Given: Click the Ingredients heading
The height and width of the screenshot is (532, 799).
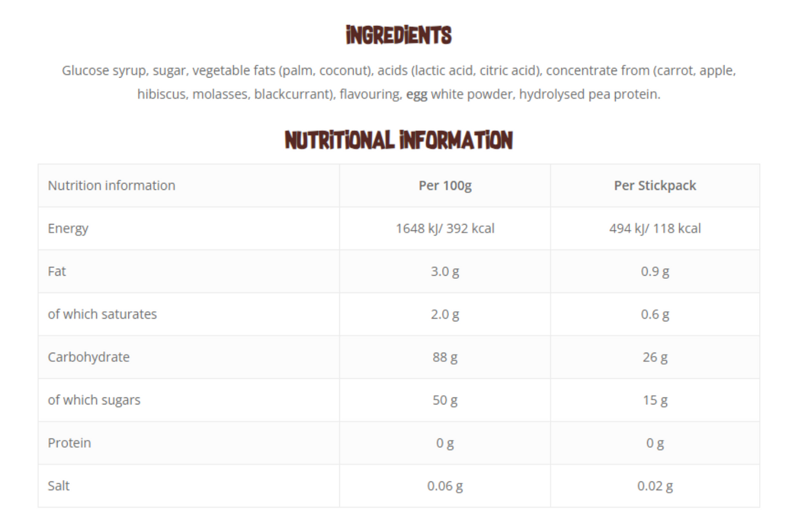Looking at the screenshot, I should (x=399, y=36).
